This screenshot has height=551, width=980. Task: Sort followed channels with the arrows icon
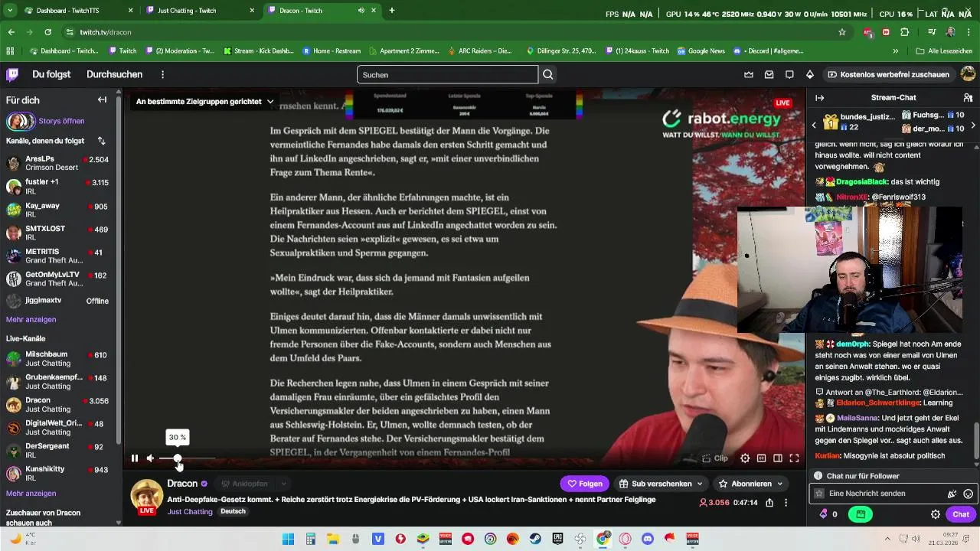coord(101,141)
